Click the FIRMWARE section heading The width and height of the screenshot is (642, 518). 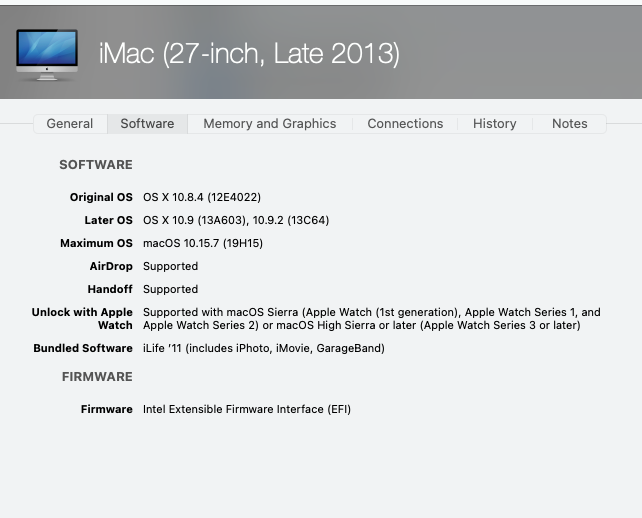[97, 377]
